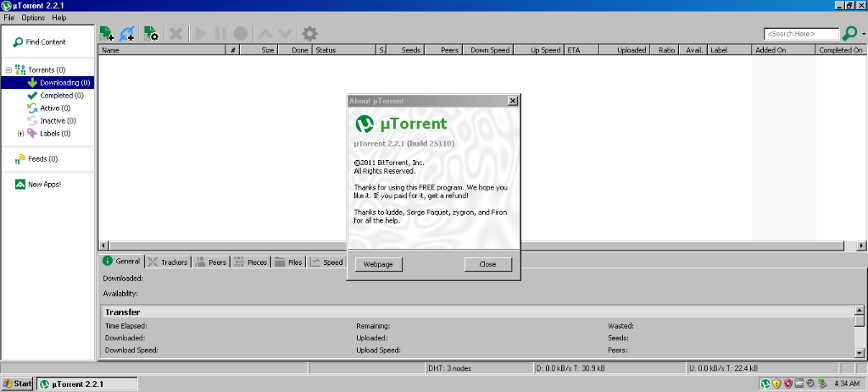Switch to the Speed tab

click(326, 262)
